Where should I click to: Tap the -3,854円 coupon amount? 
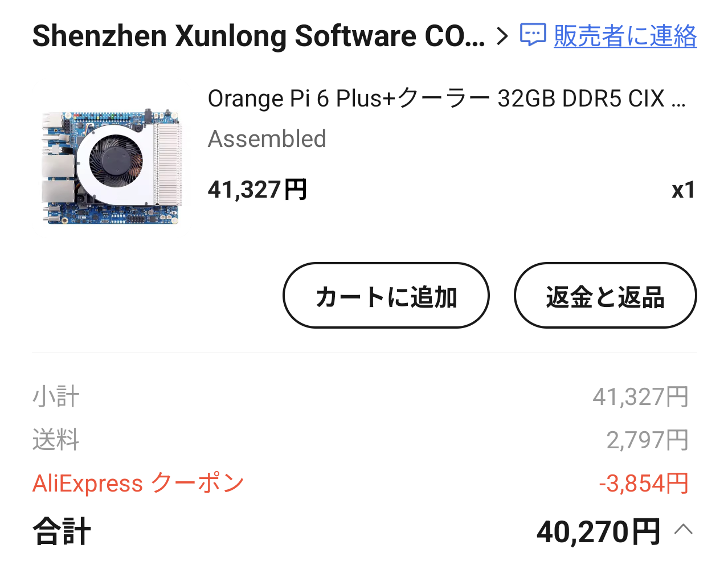[644, 484]
